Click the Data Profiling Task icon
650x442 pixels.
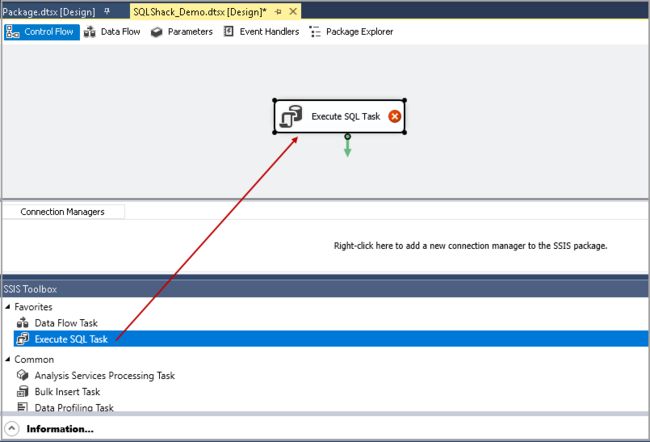[x=22, y=407]
